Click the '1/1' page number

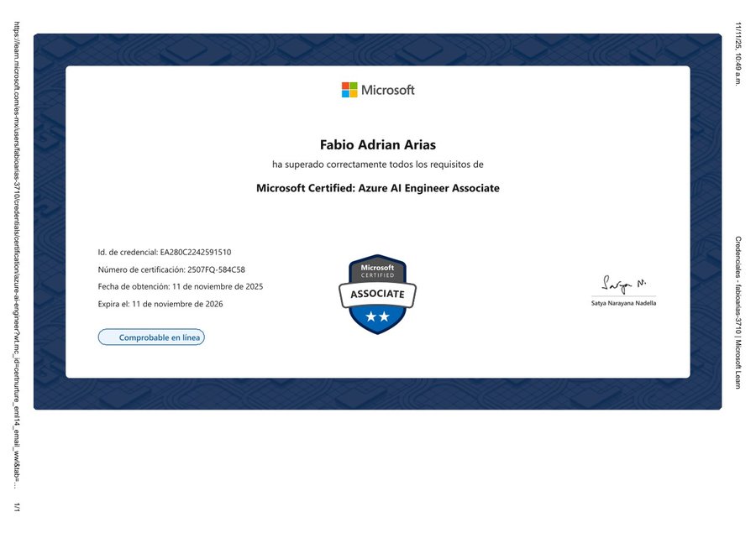point(17,507)
